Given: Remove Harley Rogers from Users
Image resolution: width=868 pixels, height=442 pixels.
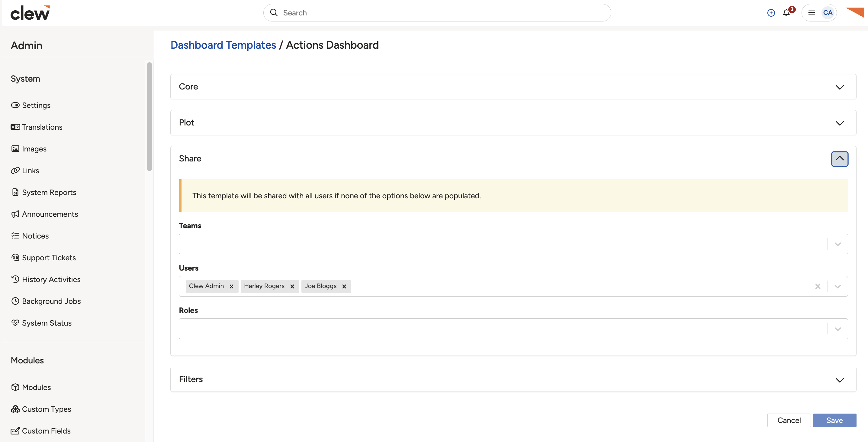Looking at the screenshot, I should pyautogui.click(x=292, y=287).
